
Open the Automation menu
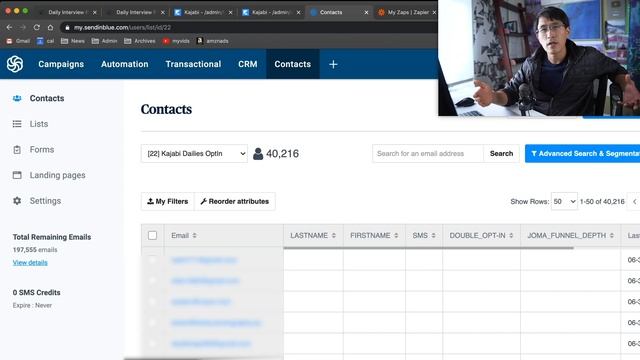[124, 64]
